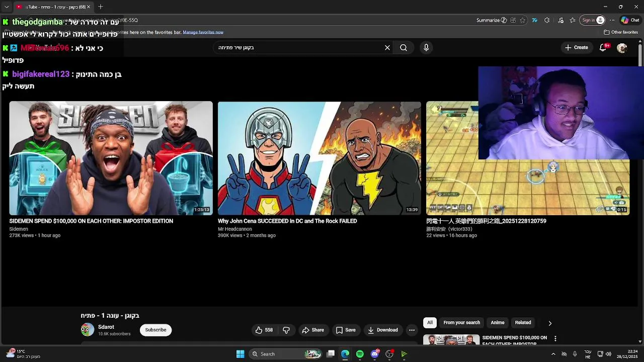This screenshot has height=362, width=644.
Task: Save the video to a playlist
Action: point(346,330)
